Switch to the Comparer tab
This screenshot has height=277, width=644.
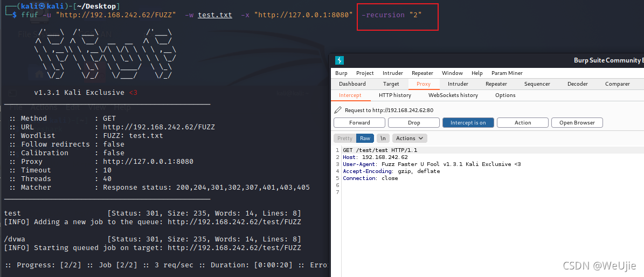tap(617, 84)
